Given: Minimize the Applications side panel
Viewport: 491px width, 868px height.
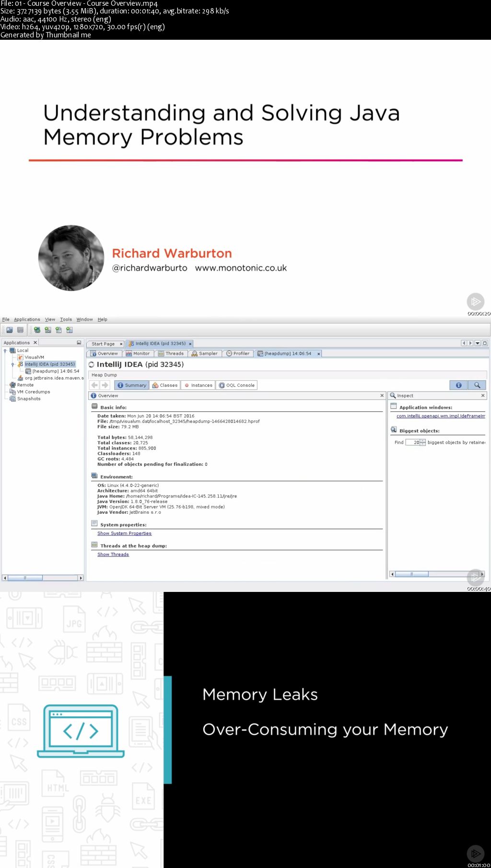Looking at the screenshot, I should [79, 342].
